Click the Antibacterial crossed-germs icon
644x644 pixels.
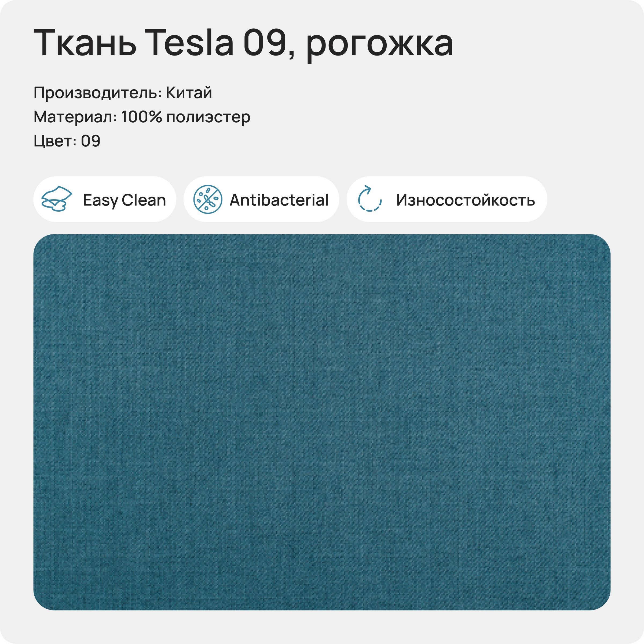tap(208, 199)
